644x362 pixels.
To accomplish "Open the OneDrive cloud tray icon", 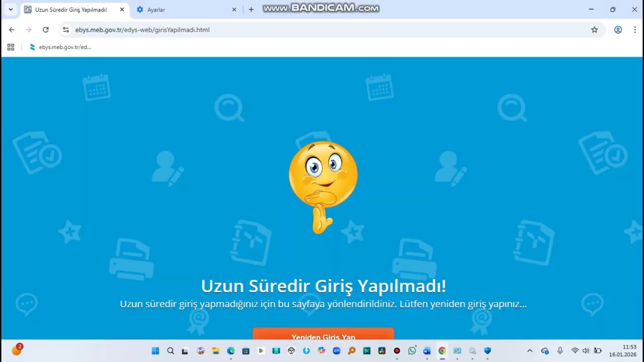I will [545, 351].
